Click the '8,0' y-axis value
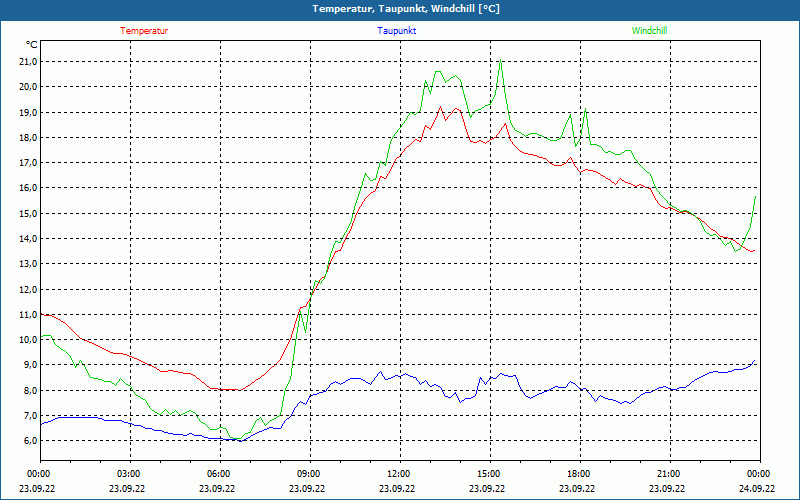Image resolution: width=800 pixels, height=500 pixels. (x=30, y=390)
